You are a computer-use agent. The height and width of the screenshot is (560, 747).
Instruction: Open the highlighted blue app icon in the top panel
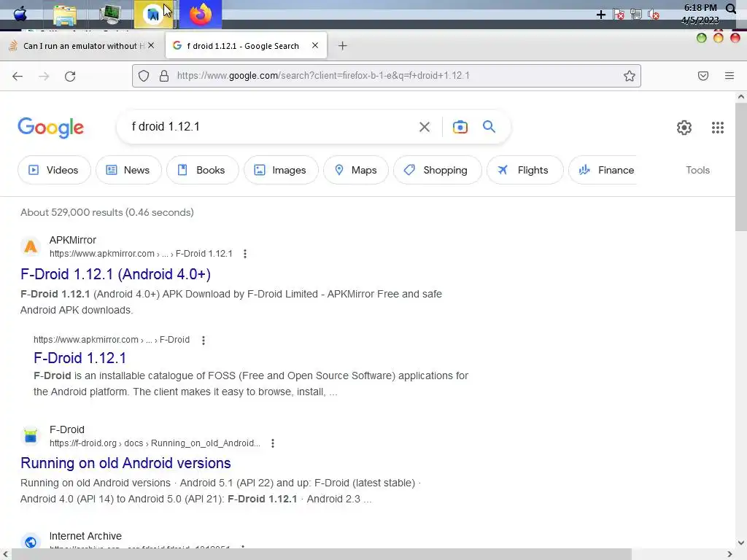coord(153,15)
